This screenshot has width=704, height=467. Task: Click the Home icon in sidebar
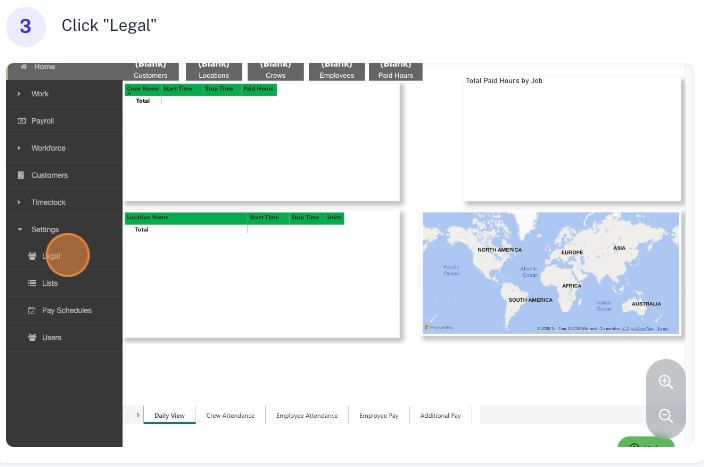(x=20, y=67)
